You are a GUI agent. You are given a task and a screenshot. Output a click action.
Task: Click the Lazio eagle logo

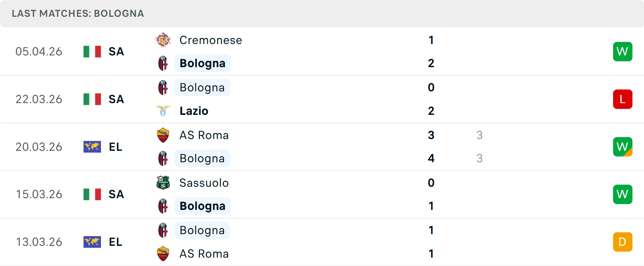163,111
